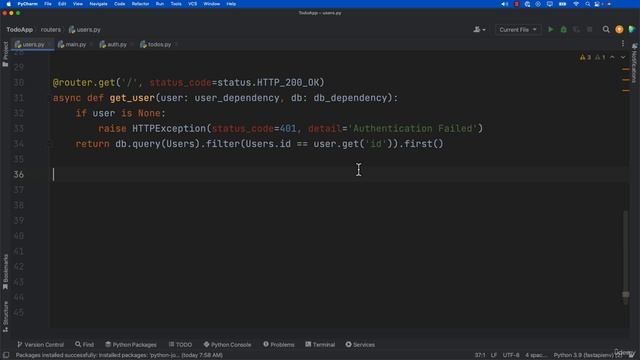Open the Python Console tool window
This screenshot has height=360, width=640.
(227, 344)
